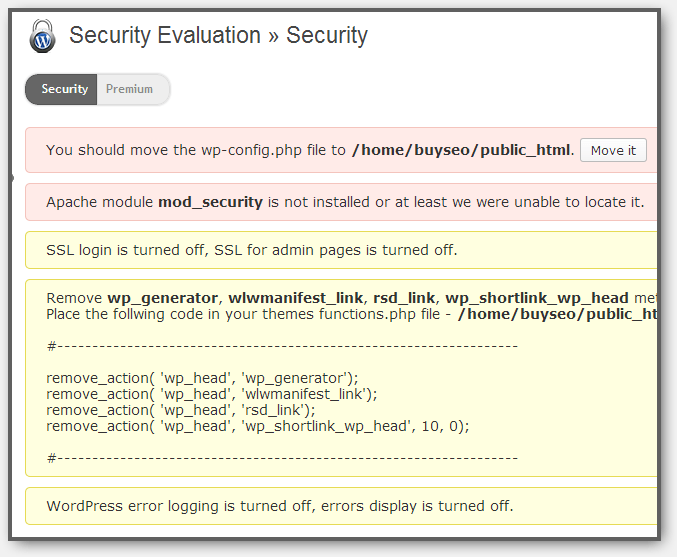This screenshot has height=557, width=677.
Task: Click the /home/buyseo/public_html path text
Action: point(462,150)
